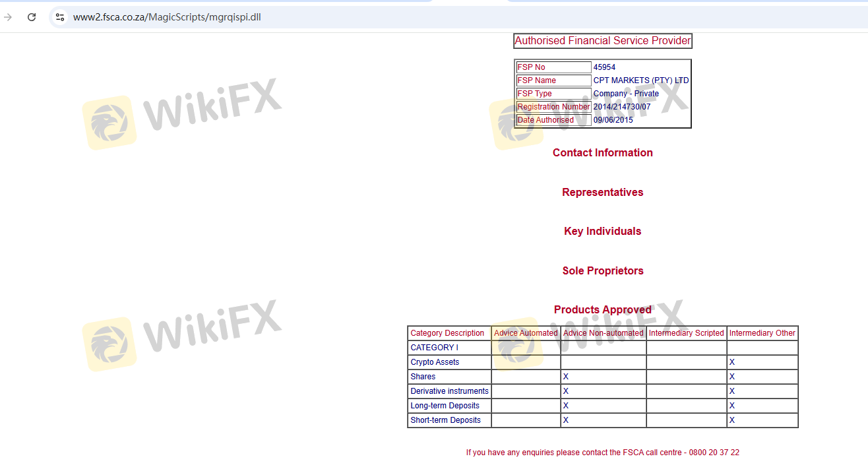Reload the page with the refresh icon

(x=31, y=17)
